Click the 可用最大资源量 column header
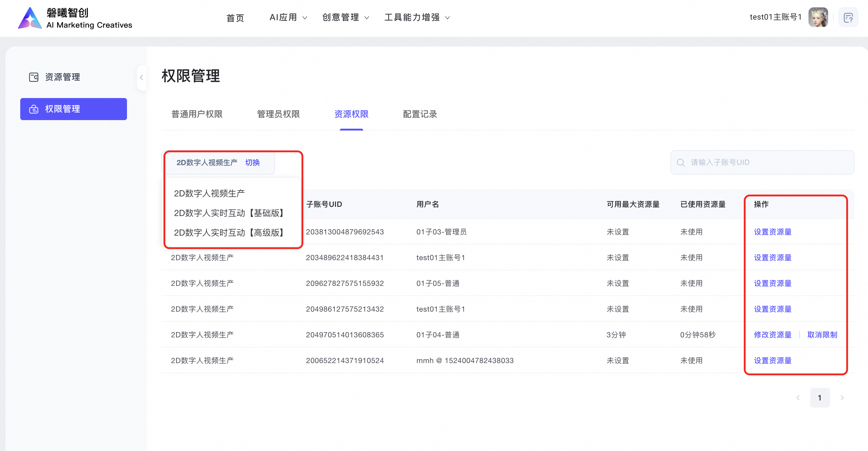 (633, 204)
